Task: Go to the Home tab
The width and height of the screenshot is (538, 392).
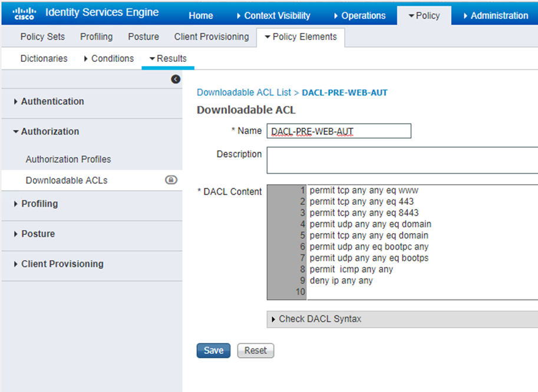Action: point(201,16)
